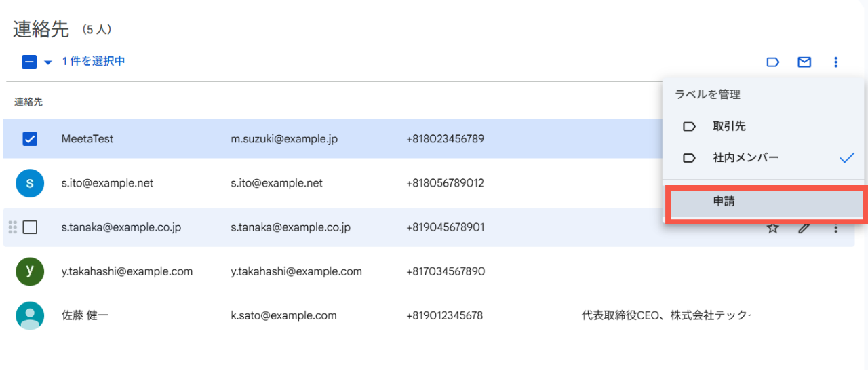Open the manage labels icon in toolbar
This screenshot has height=371, width=868.
772,62
